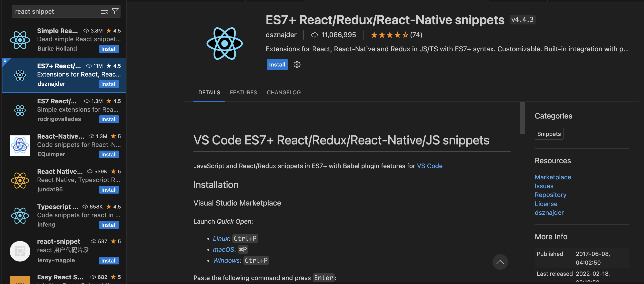Viewport: 644px width, 284px height.
Task: Switch to the FEATURES tab
Action: pos(243,92)
